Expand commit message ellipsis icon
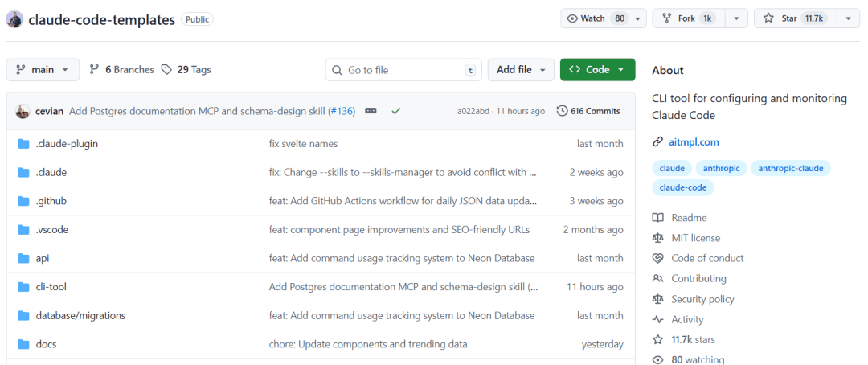 click(371, 111)
